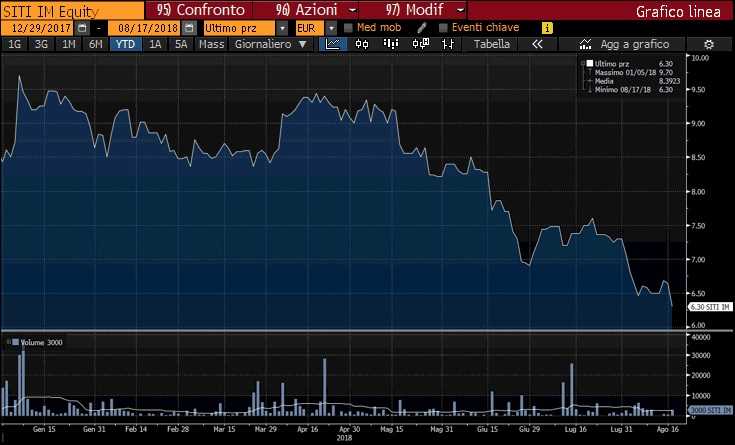
Task: Collapse toolbar with double left arrows
Action: [538, 45]
